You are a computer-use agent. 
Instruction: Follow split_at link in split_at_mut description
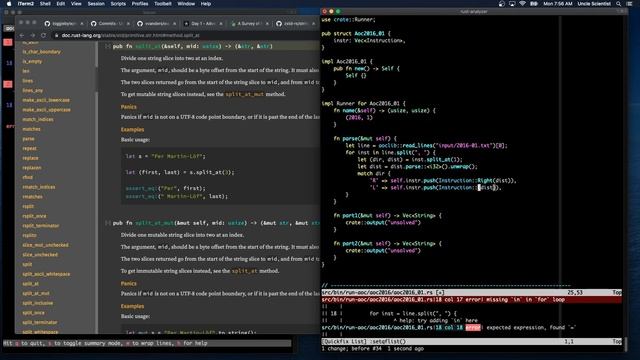coord(244,271)
